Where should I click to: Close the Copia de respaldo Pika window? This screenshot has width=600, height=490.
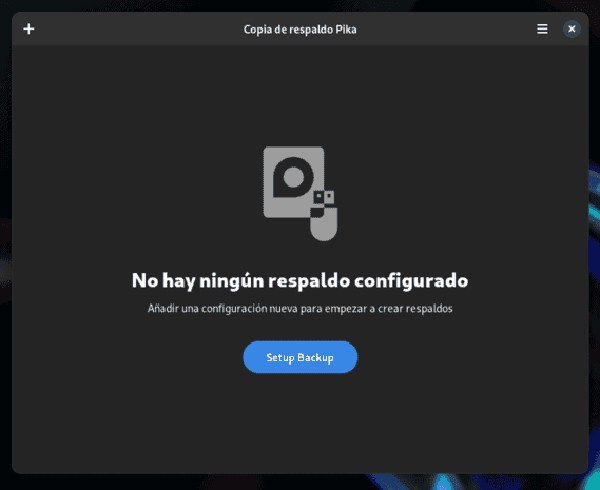click(x=572, y=29)
